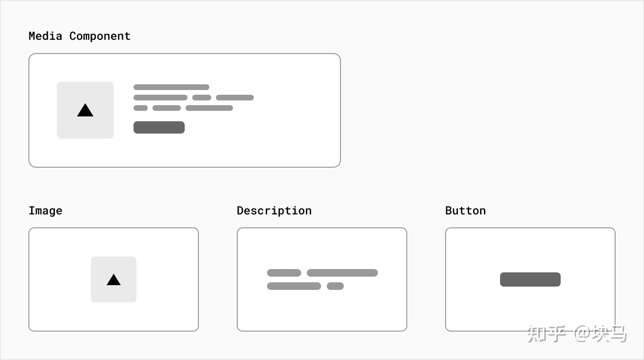Click the title line in Media Component
644x360 pixels.
tap(171, 87)
